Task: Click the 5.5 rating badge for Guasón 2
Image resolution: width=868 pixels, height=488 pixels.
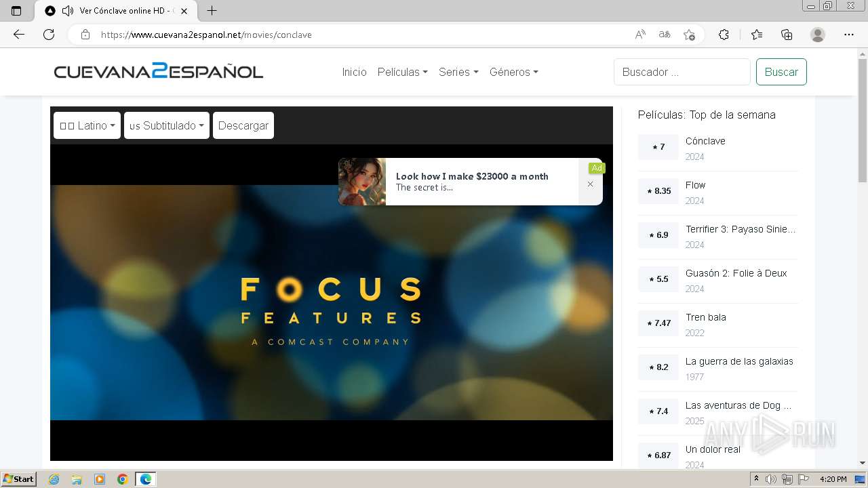Action: click(x=658, y=279)
